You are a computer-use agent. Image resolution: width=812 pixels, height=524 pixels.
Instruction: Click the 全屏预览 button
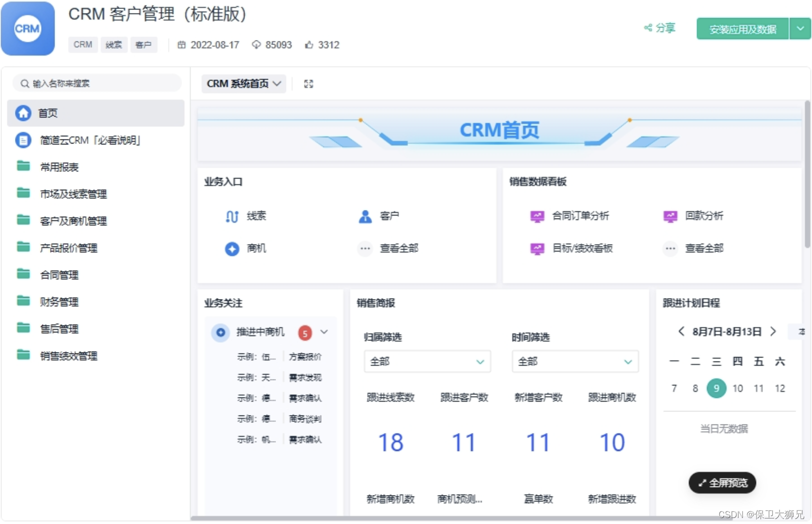click(x=722, y=482)
